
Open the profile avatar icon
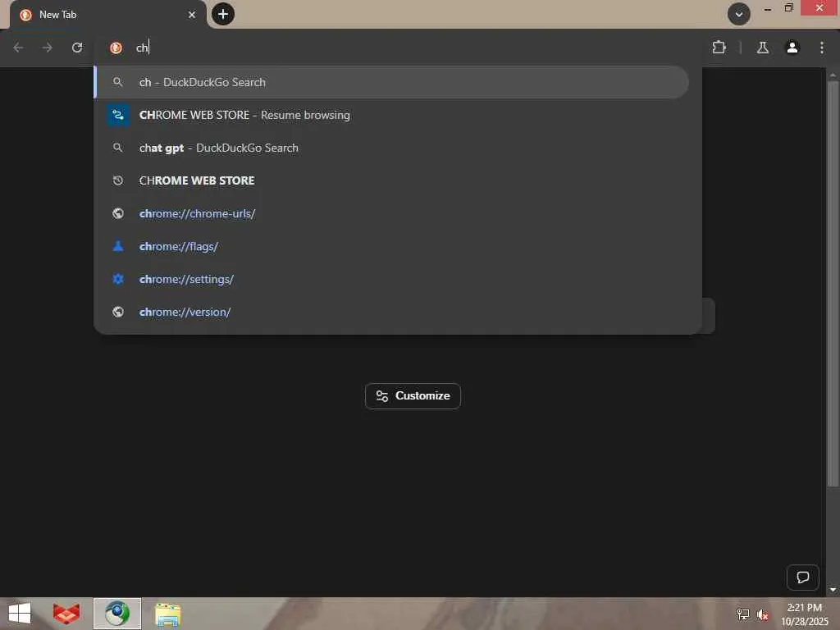click(792, 48)
